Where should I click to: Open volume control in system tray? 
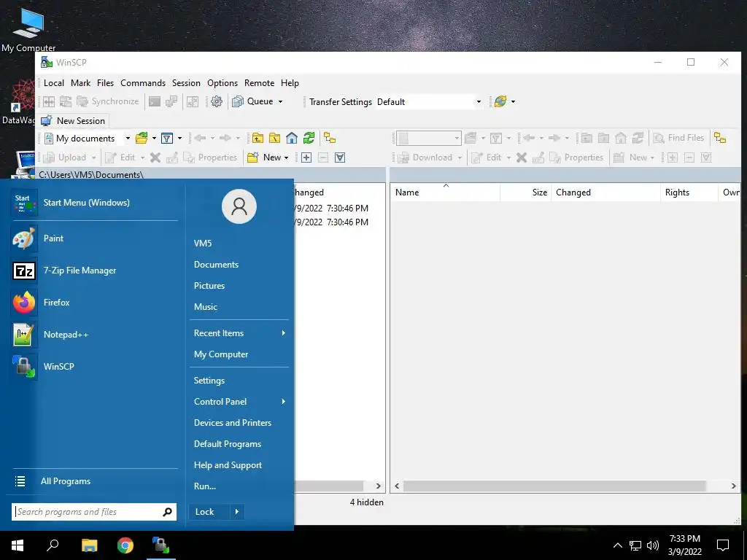[653, 545]
